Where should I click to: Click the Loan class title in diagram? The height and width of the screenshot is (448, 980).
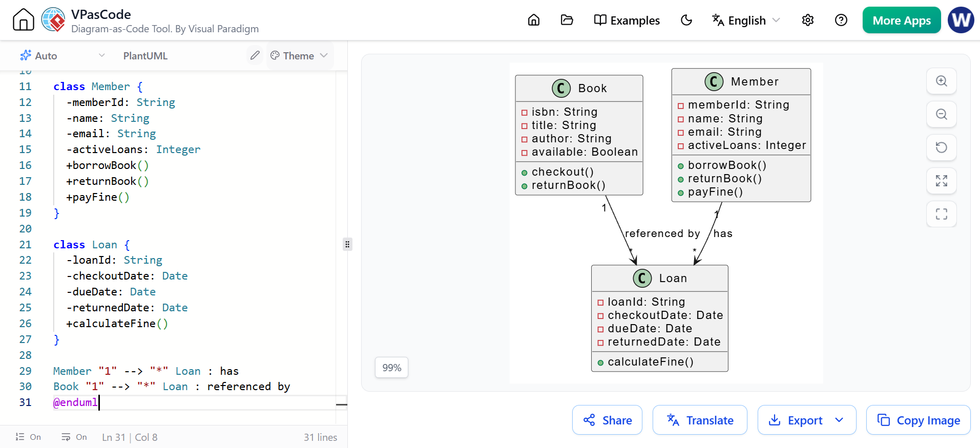(x=673, y=278)
